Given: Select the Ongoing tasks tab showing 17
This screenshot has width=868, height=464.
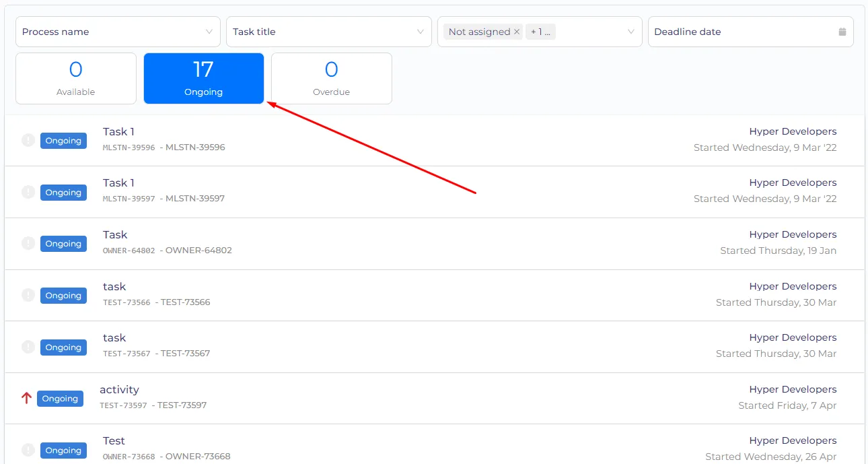Looking at the screenshot, I should (204, 78).
